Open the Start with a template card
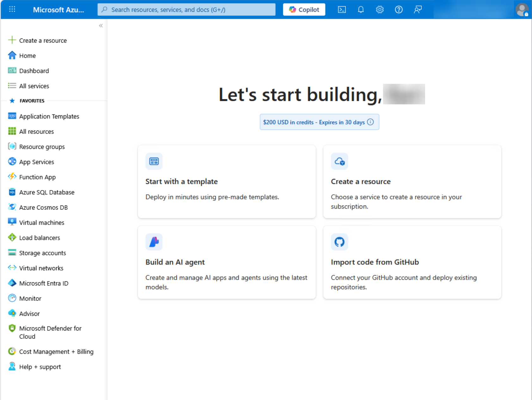The image size is (532, 400). 227,182
